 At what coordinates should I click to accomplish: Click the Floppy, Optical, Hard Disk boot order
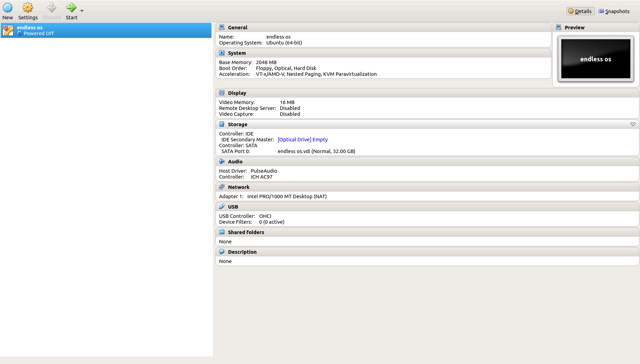286,68
